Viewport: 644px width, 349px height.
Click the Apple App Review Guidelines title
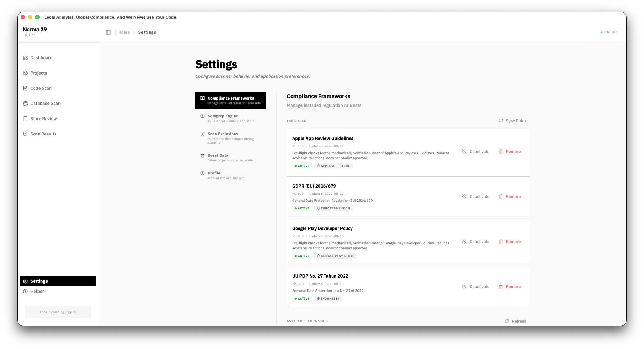(x=323, y=138)
